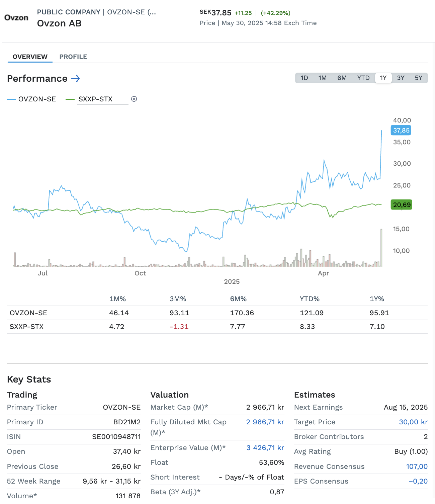Click the Performance heading link
435x504 pixels.
point(37,79)
